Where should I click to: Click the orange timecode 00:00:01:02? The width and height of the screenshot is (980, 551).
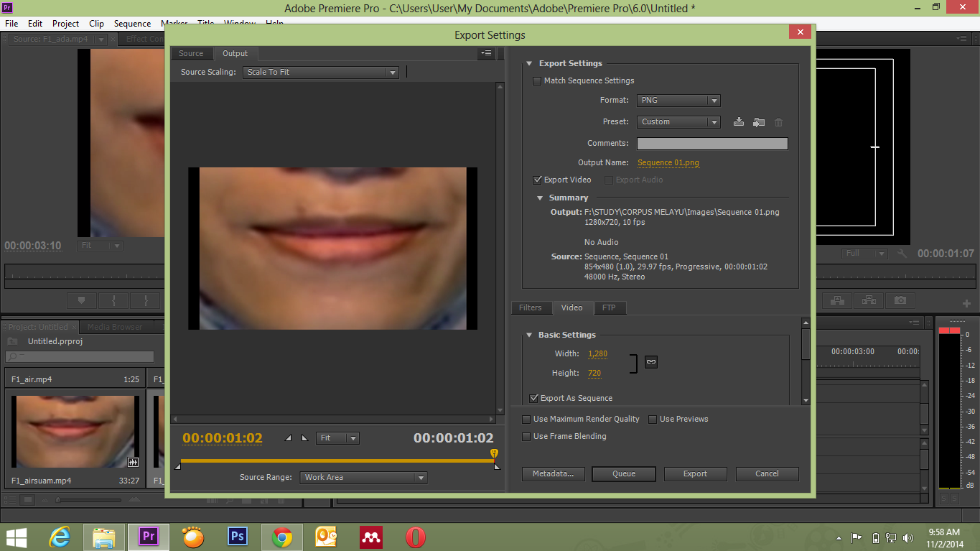pyautogui.click(x=223, y=438)
